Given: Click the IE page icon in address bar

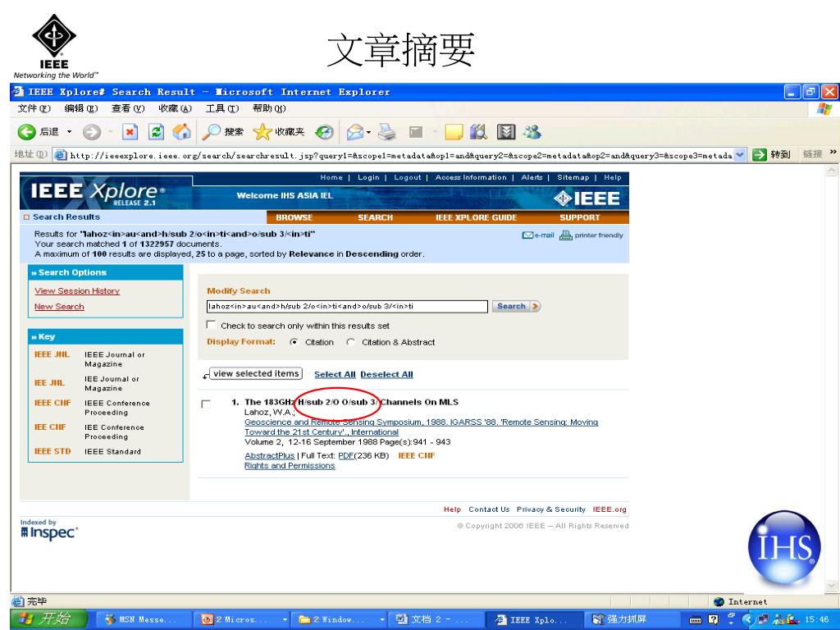Looking at the screenshot, I should pyautogui.click(x=61, y=155).
